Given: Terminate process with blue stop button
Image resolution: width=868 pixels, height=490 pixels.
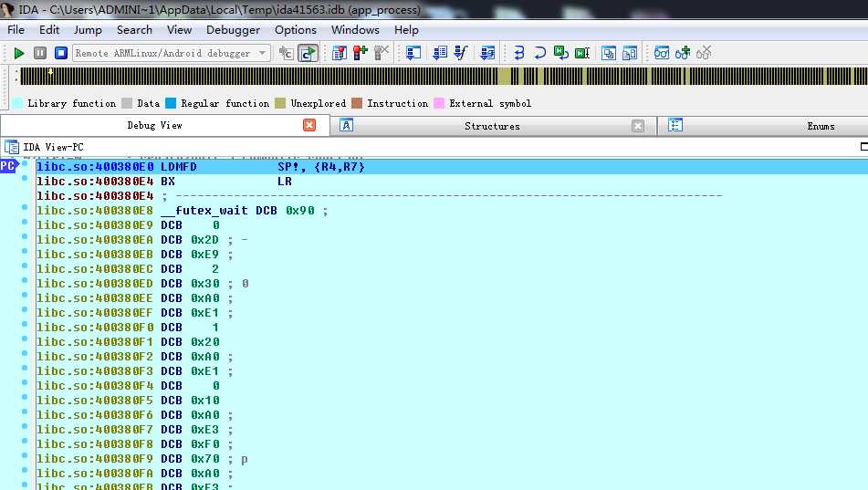Looking at the screenshot, I should (x=61, y=53).
